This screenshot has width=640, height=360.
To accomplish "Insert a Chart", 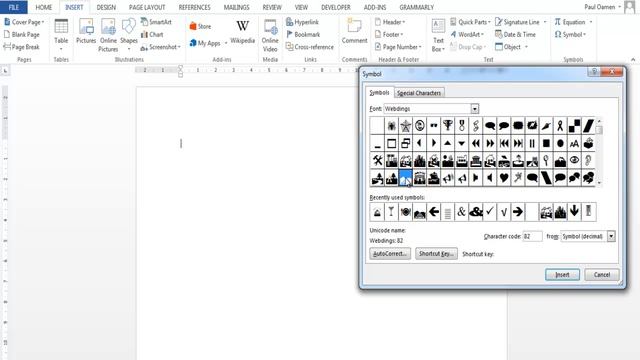I will tap(152, 35).
